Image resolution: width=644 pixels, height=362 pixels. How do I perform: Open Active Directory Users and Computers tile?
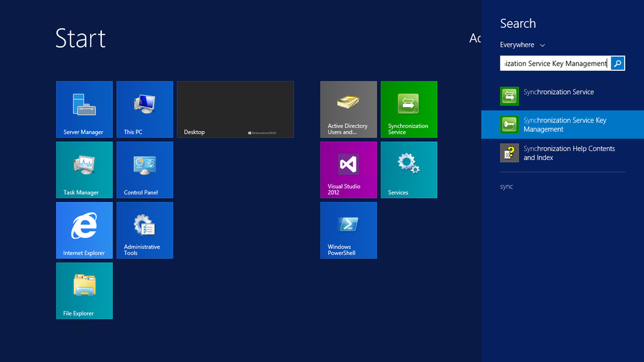pyautogui.click(x=348, y=109)
